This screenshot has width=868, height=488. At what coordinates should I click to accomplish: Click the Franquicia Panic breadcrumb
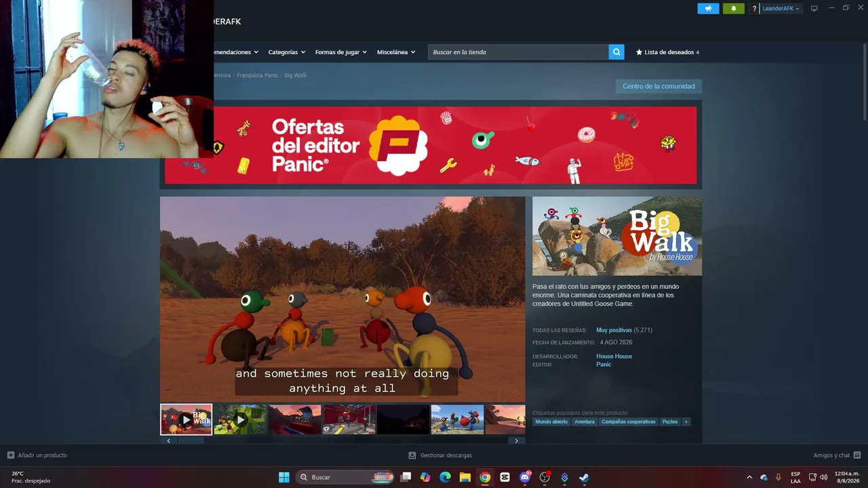(258, 75)
